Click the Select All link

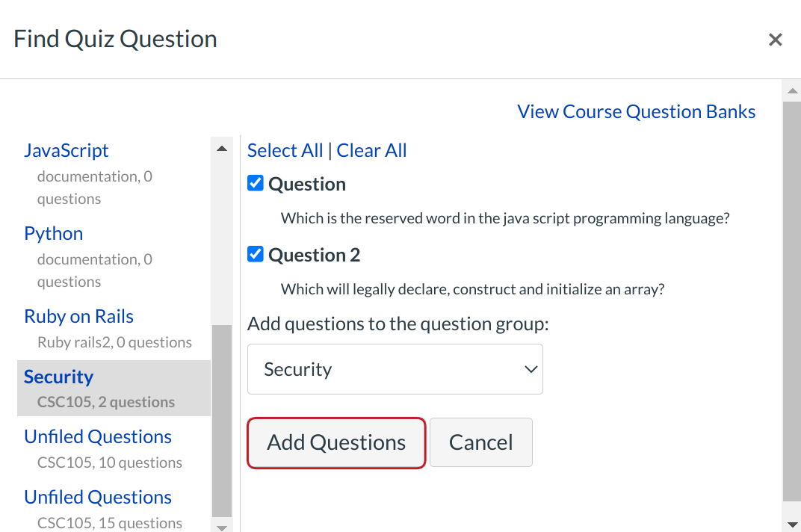click(285, 150)
